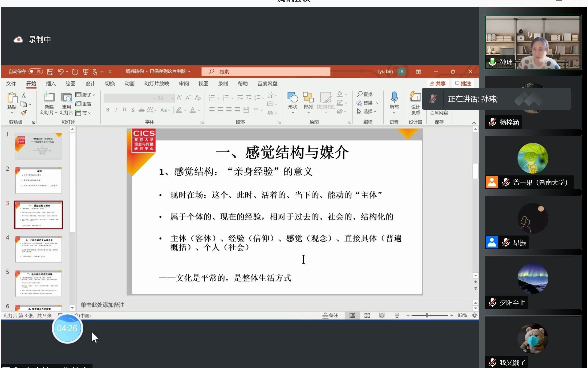Click the Replace button
The image size is (588, 368).
click(x=365, y=103)
